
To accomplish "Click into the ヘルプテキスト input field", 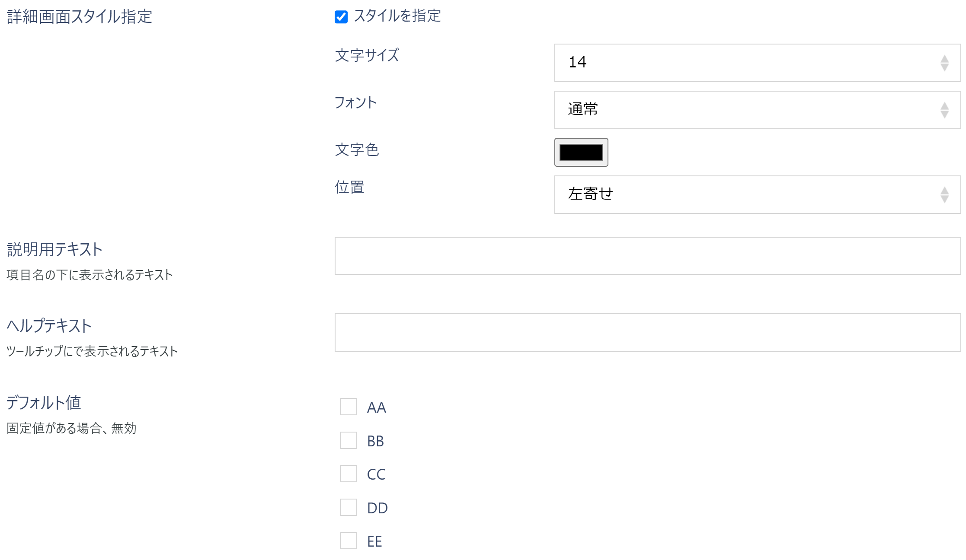I will [x=647, y=332].
